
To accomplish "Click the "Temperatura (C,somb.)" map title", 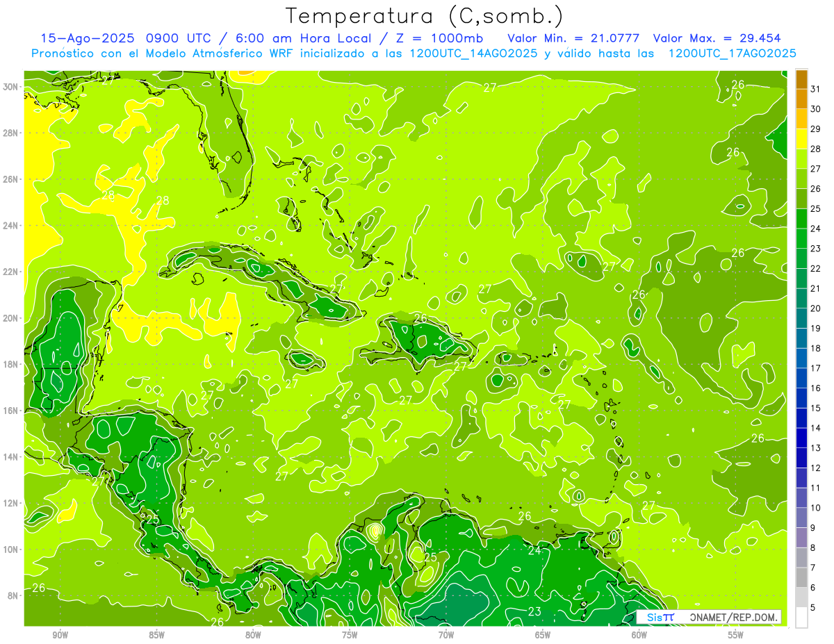I will point(424,16).
